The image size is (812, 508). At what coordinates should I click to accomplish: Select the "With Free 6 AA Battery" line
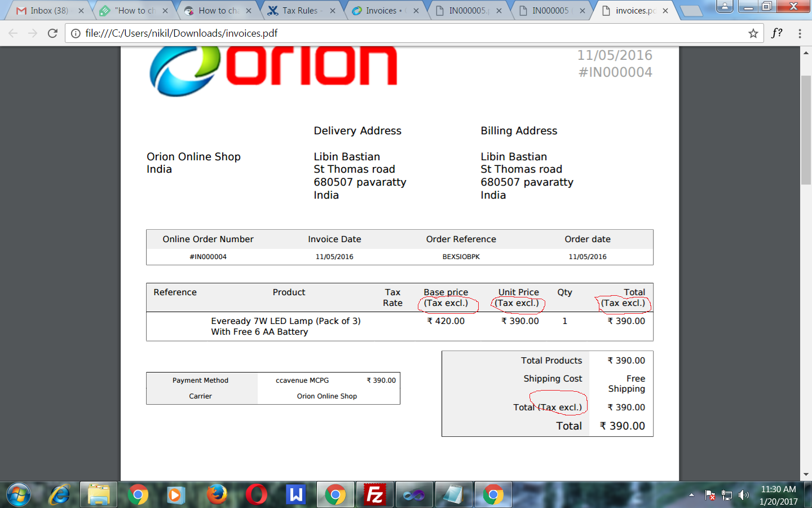click(x=259, y=332)
